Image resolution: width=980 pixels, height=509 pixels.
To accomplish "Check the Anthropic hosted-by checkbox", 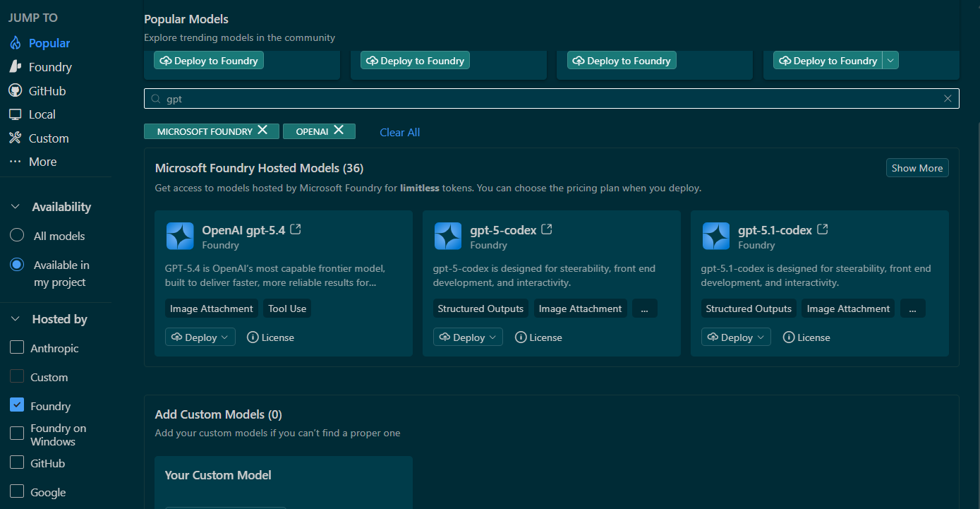I will 17,347.
